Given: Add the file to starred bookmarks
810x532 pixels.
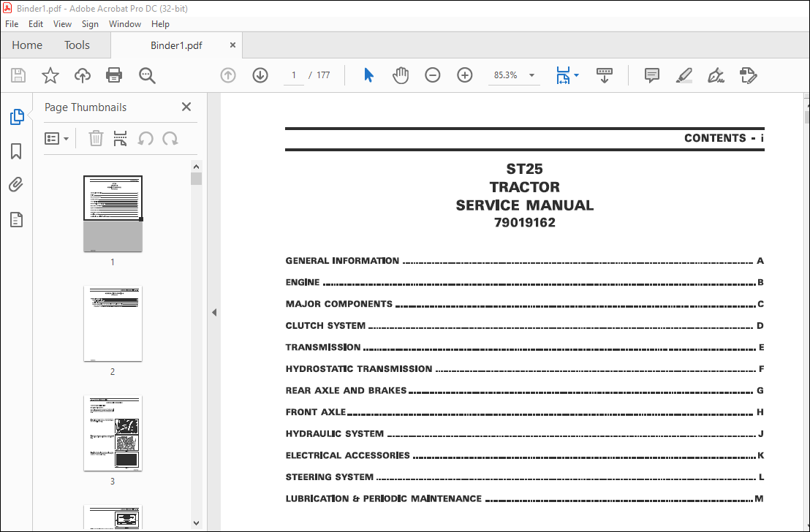Looking at the screenshot, I should point(50,75).
